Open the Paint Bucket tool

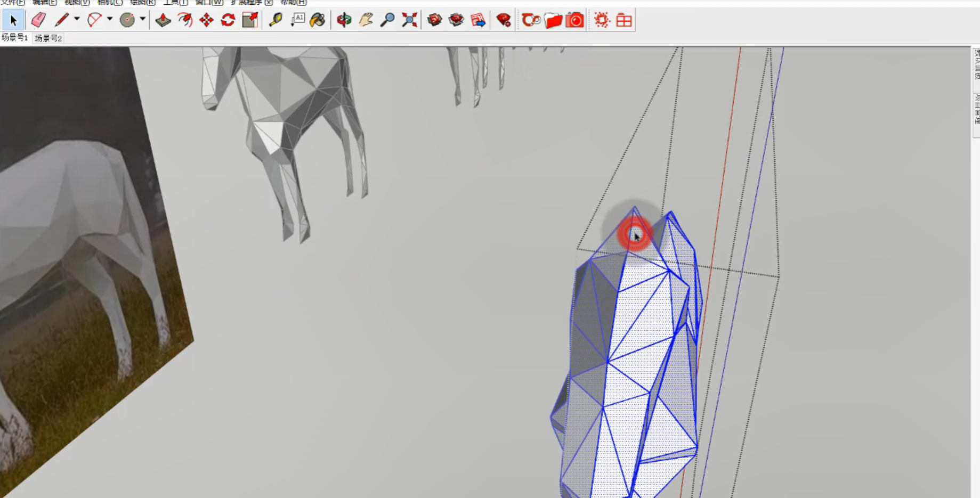coord(318,20)
